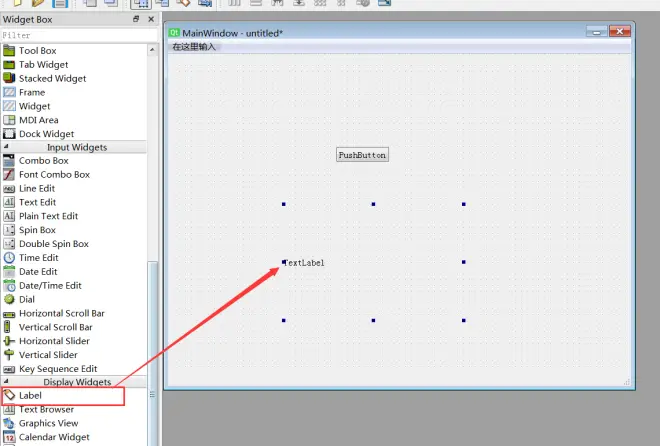The height and width of the screenshot is (446, 660).
Task: Collapse the Input Widgets category
Action: coord(6,146)
